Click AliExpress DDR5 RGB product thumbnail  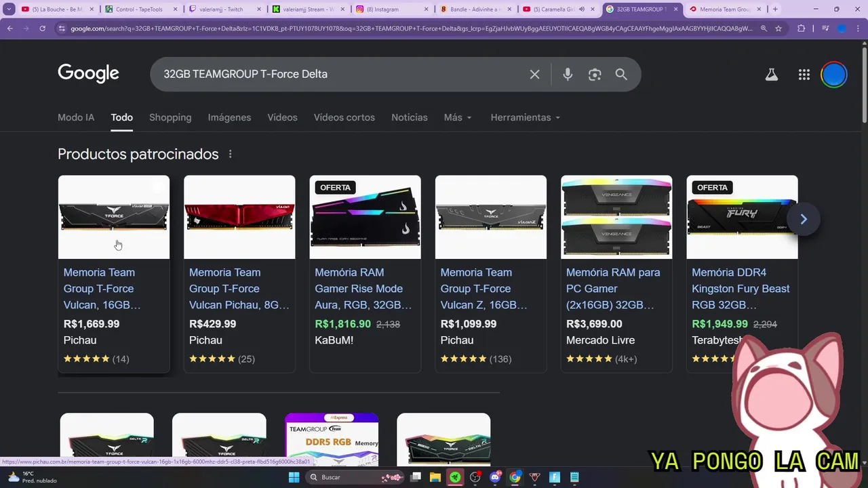pos(332,439)
